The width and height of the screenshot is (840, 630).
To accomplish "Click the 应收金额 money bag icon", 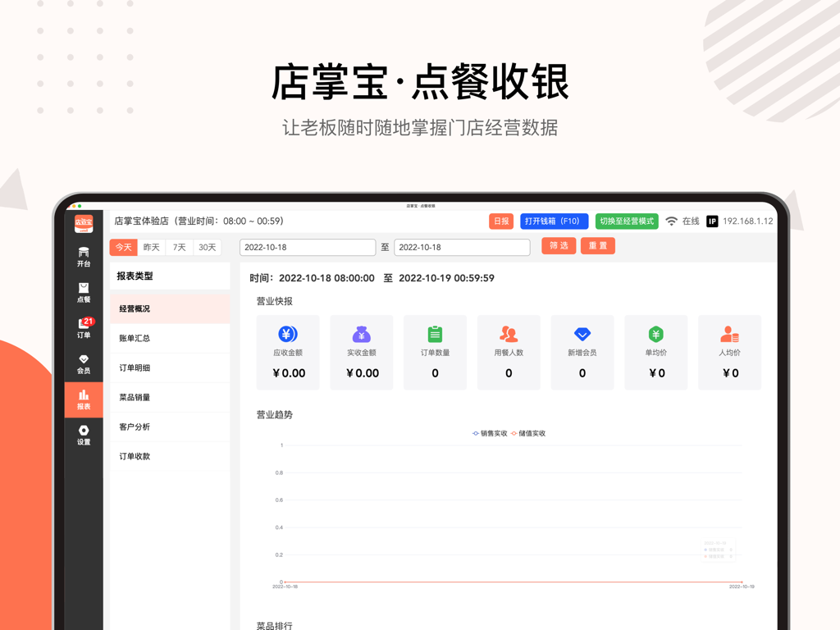I will point(287,336).
